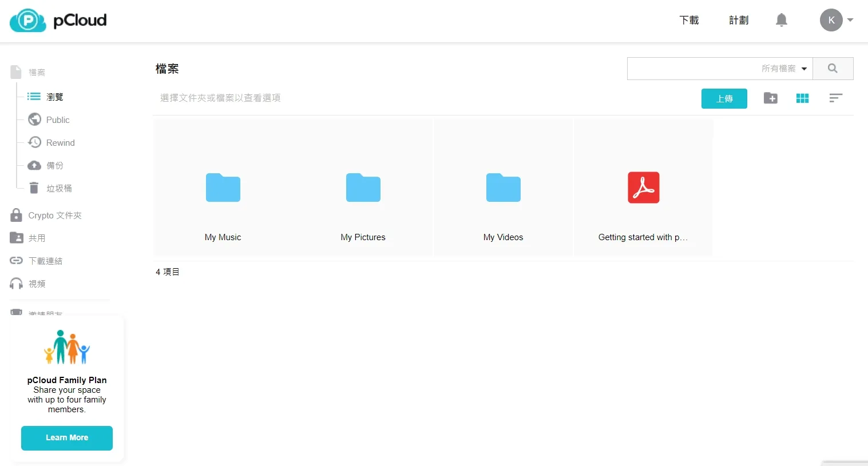Open the 所有檔案 filter dropdown
Viewport: 868px width, 466px height.
click(x=784, y=69)
